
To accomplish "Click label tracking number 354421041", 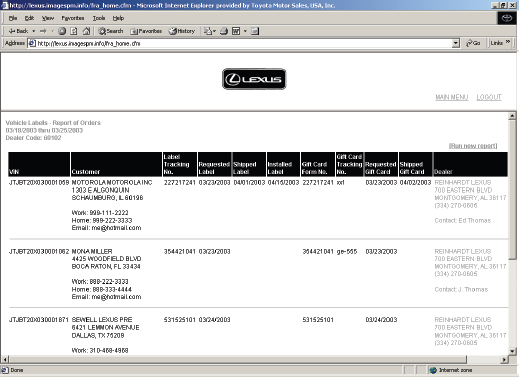I will [x=180, y=251].
